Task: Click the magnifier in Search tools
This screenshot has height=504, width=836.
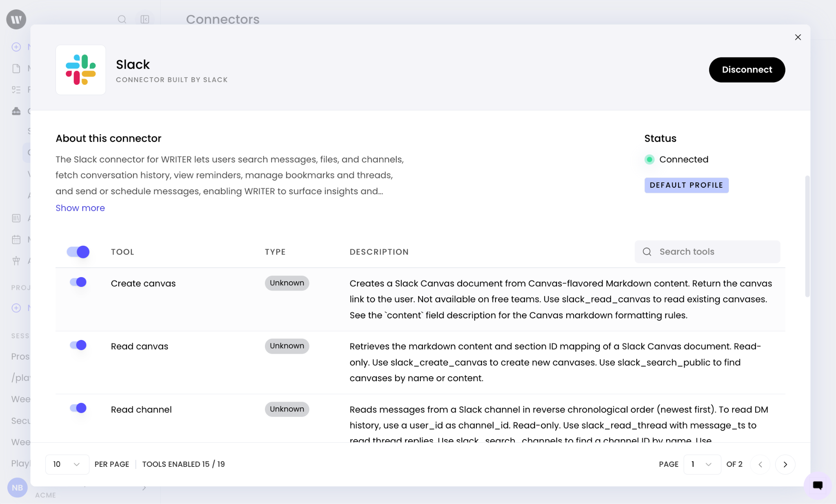Action: click(x=647, y=252)
